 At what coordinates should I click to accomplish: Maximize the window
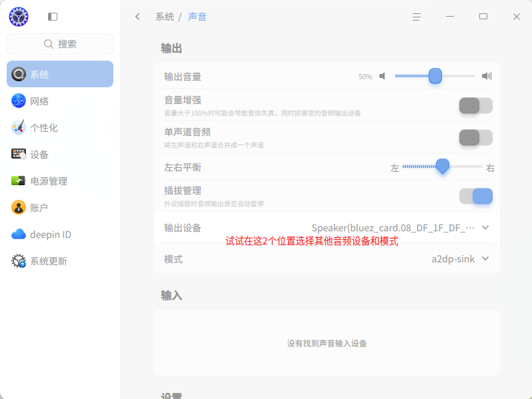click(x=483, y=16)
